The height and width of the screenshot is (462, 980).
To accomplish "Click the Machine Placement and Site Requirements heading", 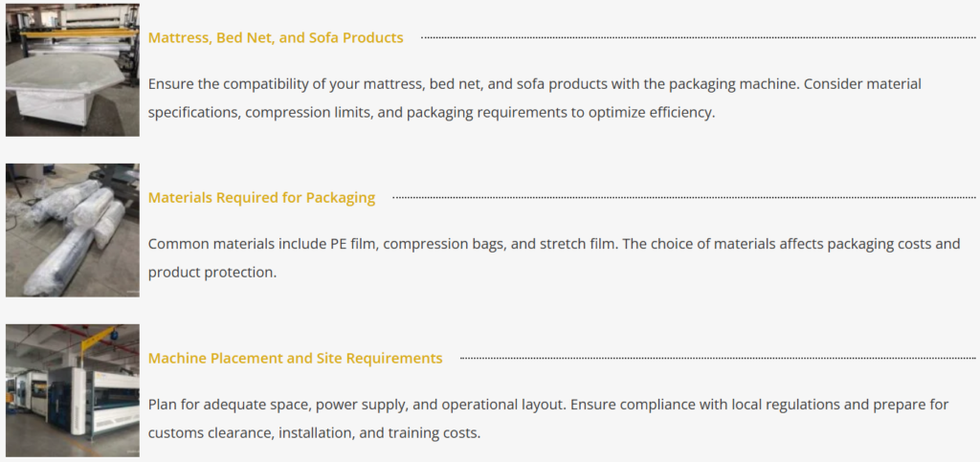I will (x=295, y=359).
